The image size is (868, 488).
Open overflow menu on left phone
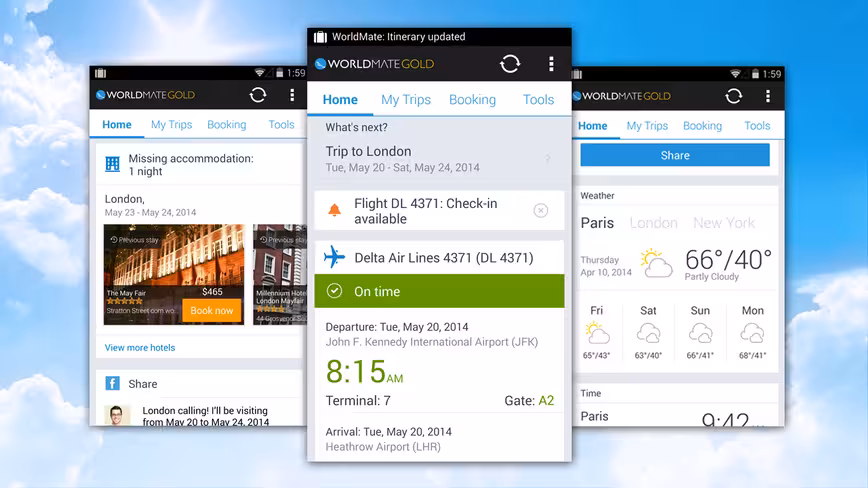292,95
